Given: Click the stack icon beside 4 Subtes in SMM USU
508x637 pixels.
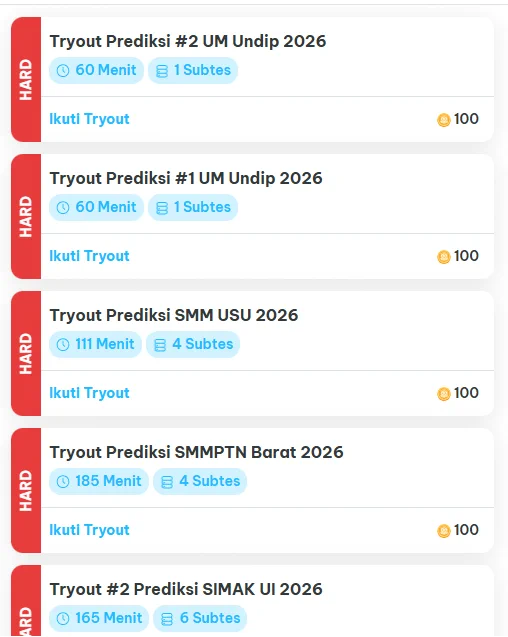Looking at the screenshot, I should tap(160, 345).
